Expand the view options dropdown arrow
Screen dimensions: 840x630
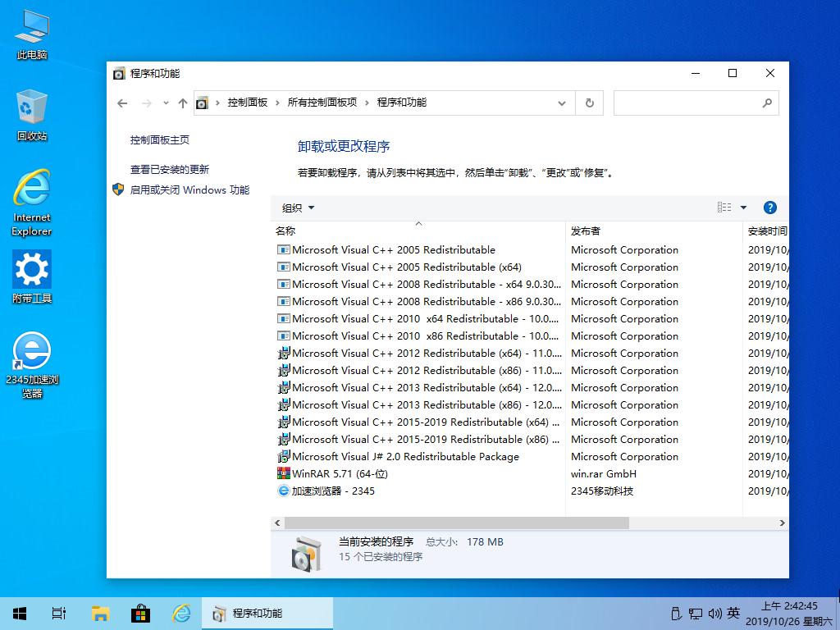743,208
